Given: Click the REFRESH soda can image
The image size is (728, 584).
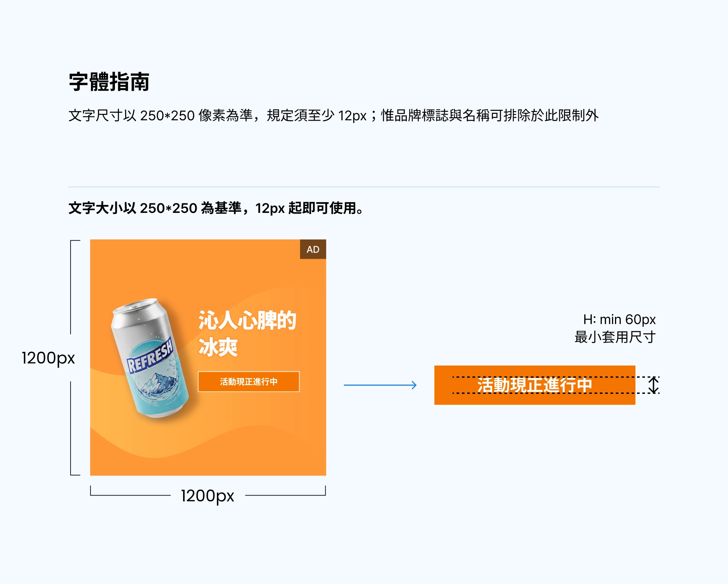Looking at the screenshot, I should pyautogui.click(x=150, y=358).
